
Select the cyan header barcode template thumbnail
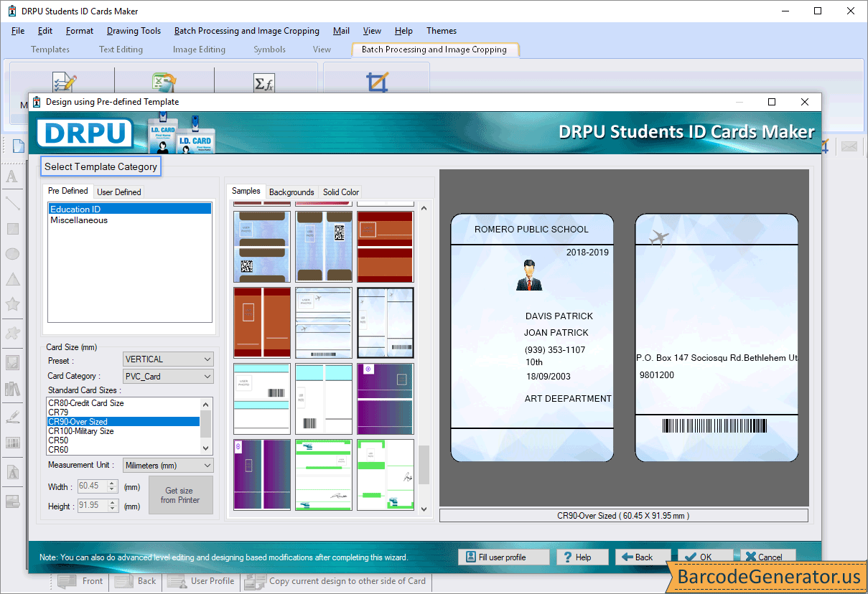[262, 399]
